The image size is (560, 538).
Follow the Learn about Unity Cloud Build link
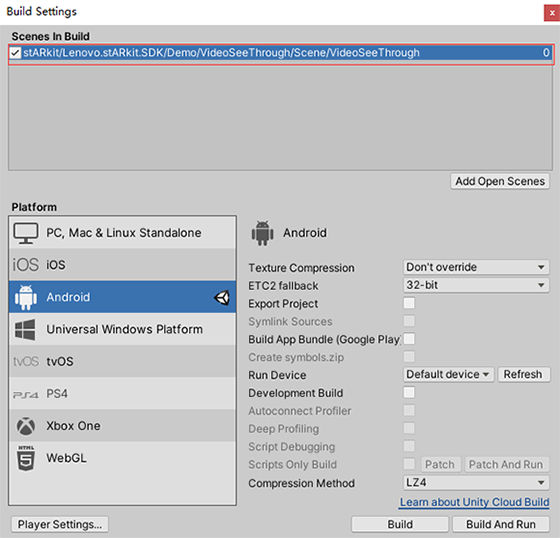(x=474, y=502)
